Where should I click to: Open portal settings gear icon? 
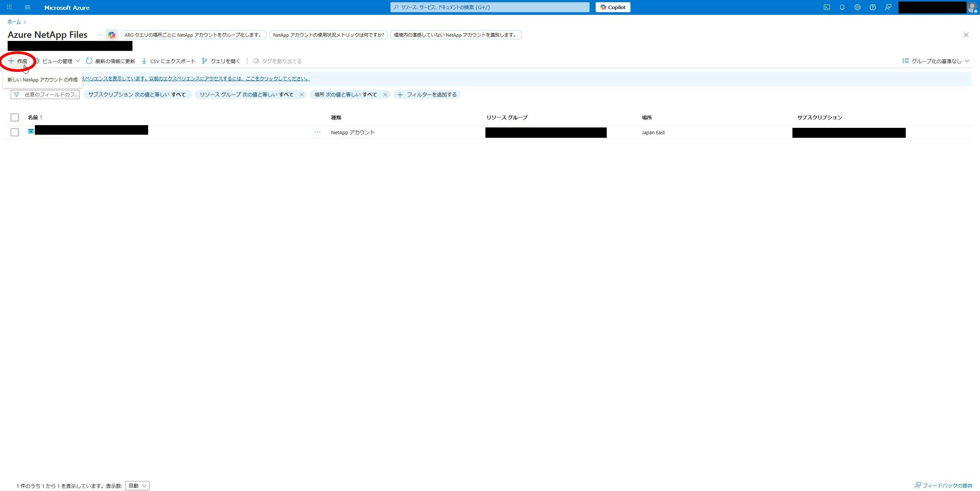click(x=857, y=7)
